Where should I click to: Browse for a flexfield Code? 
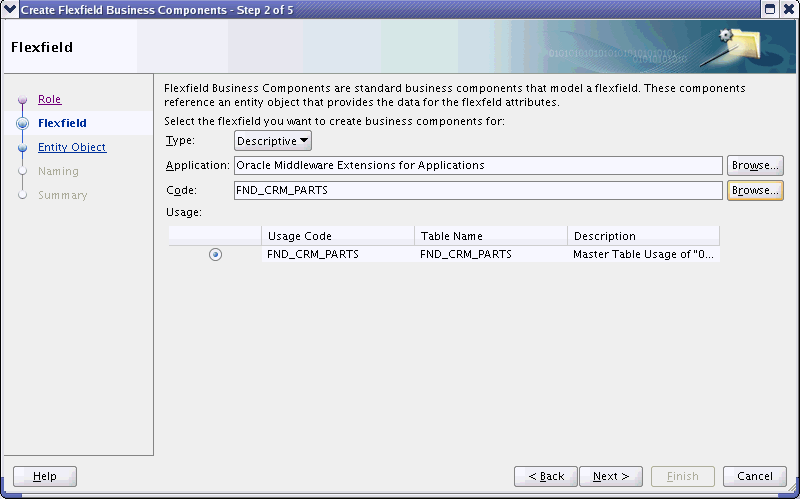755,190
